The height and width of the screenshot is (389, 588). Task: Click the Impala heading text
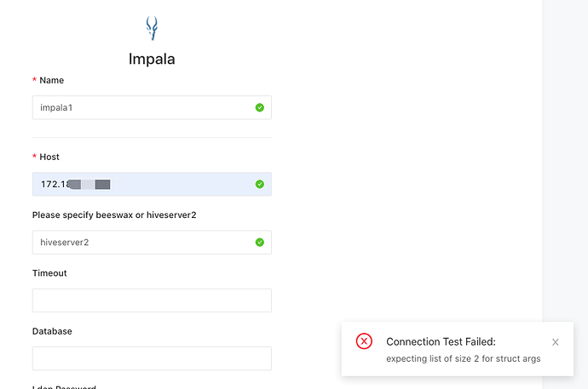click(x=152, y=59)
